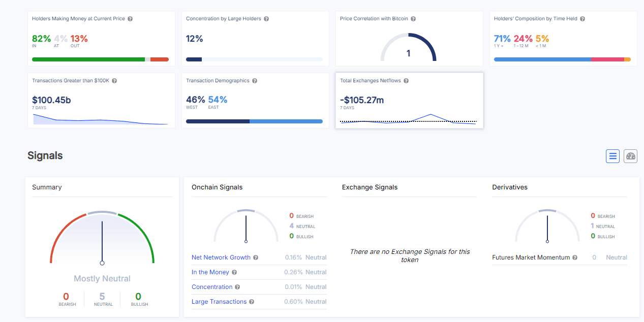Switch Signals to gauge view
This screenshot has width=644, height=322.
(630, 156)
